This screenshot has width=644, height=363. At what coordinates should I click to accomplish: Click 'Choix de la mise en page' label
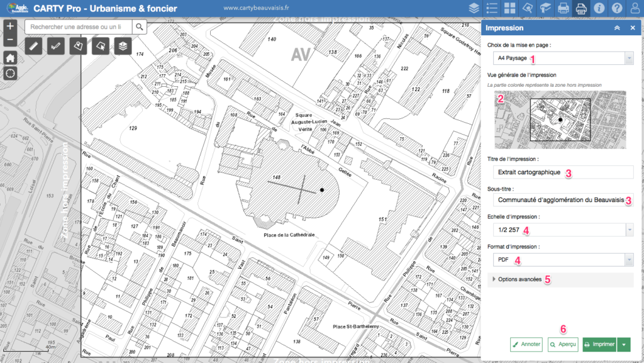point(519,45)
